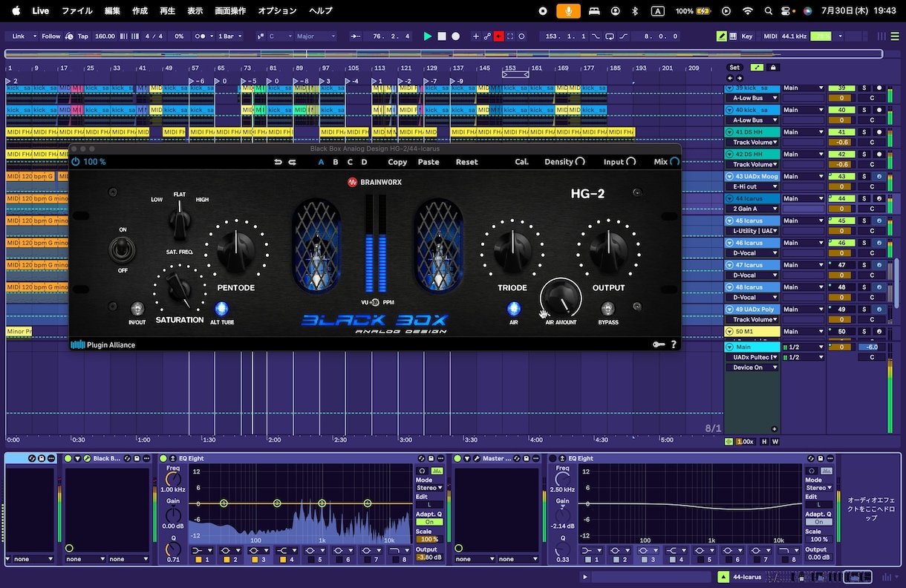The height and width of the screenshot is (588, 906).
Task: Toggle the metronome icon in transport bar
Action: click(201, 36)
